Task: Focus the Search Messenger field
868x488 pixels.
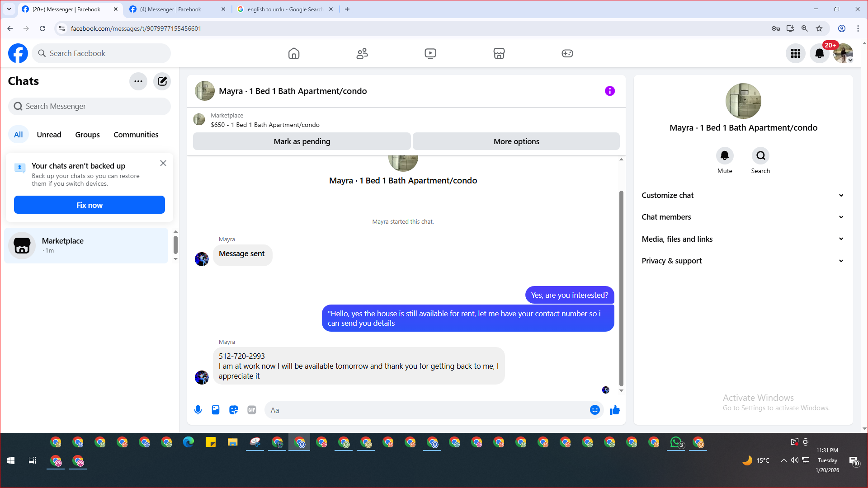Action: coord(90,106)
